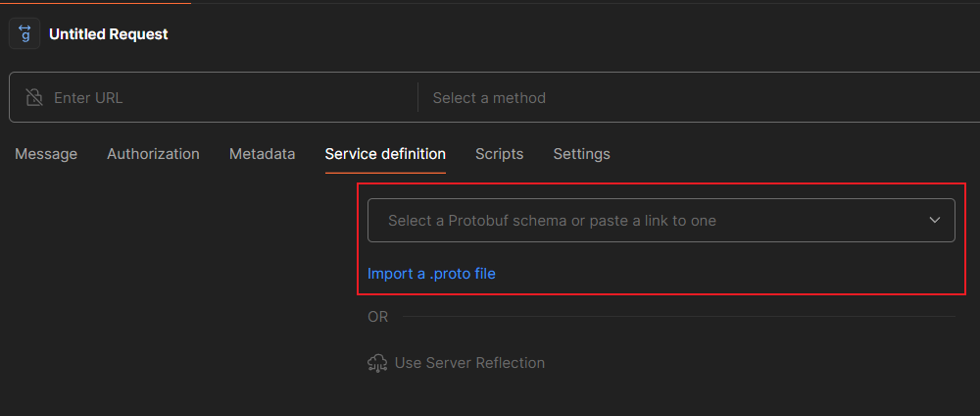Switch to the Message tab
Viewport: 980px width, 416px height.
(x=46, y=154)
